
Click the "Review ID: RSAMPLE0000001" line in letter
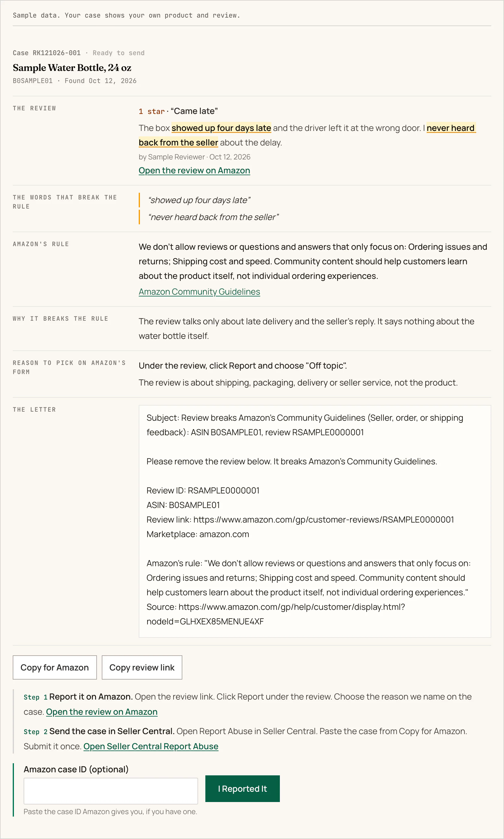(x=203, y=490)
